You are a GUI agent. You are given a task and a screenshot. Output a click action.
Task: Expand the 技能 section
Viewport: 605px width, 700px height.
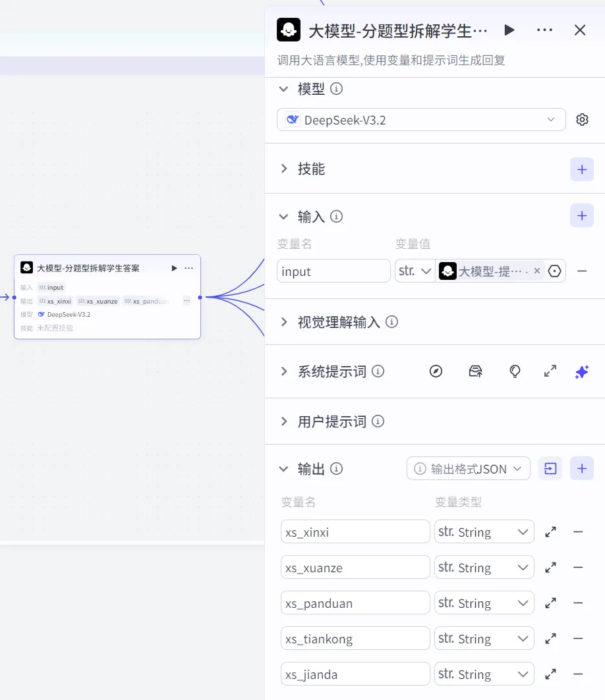[284, 169]
